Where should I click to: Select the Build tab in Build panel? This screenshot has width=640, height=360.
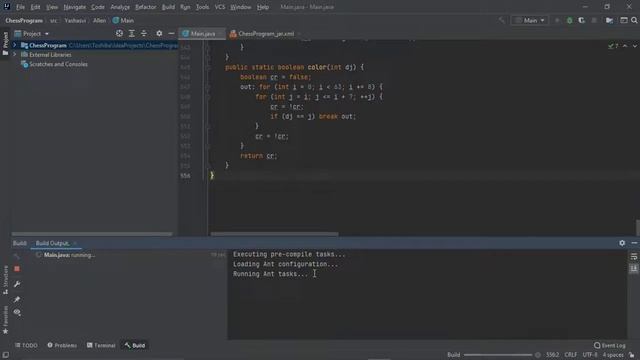pos(20,243)
